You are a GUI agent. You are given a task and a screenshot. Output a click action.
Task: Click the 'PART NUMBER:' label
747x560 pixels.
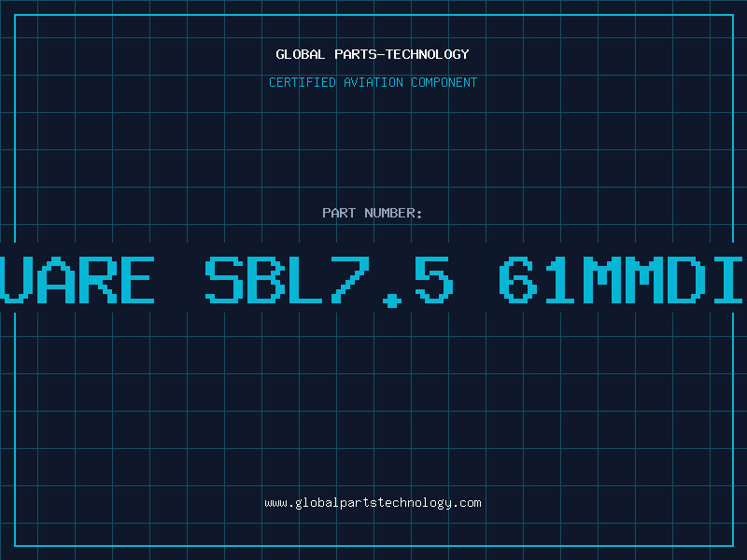(x=373, y=213)
